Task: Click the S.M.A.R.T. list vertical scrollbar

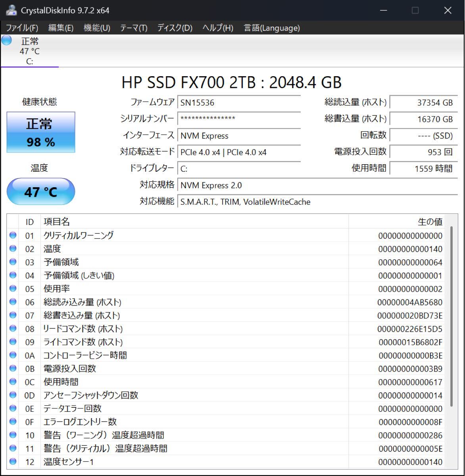Action: [452, 317]
